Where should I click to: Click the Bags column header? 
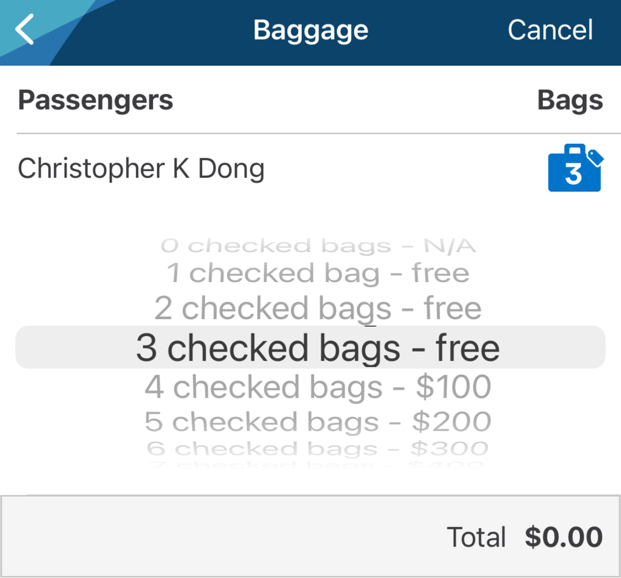pyautogui.click(x=570, y=100)
